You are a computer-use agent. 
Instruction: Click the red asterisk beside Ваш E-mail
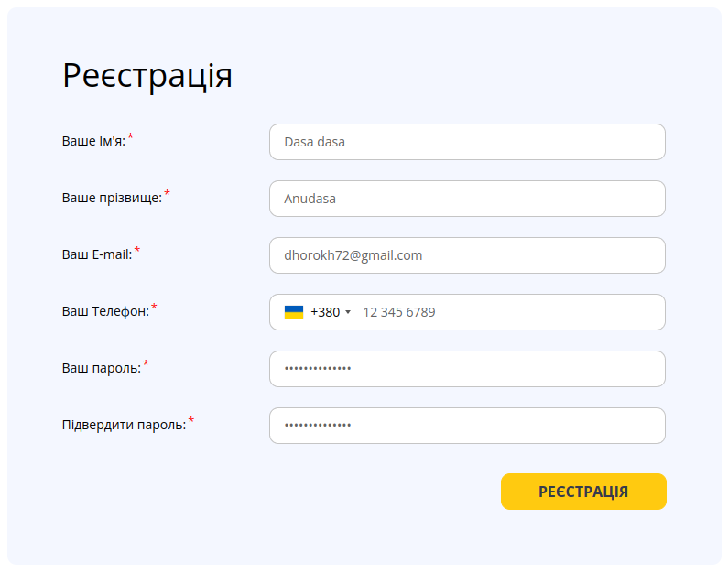point(137,250)
